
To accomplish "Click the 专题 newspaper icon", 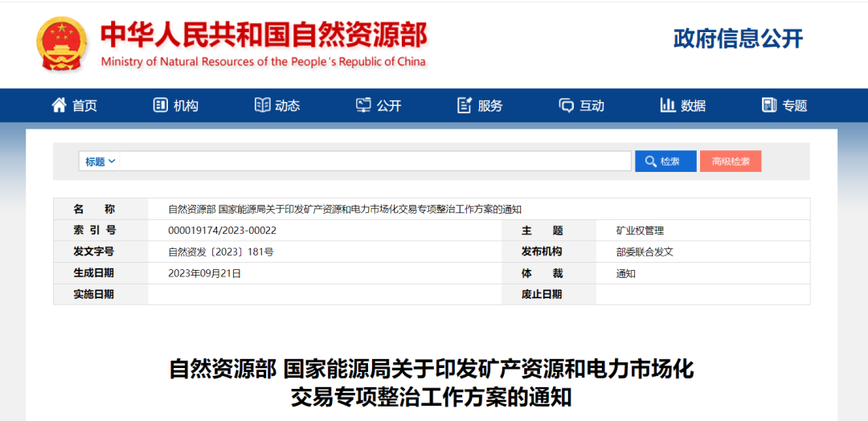I will click(769, 105).
